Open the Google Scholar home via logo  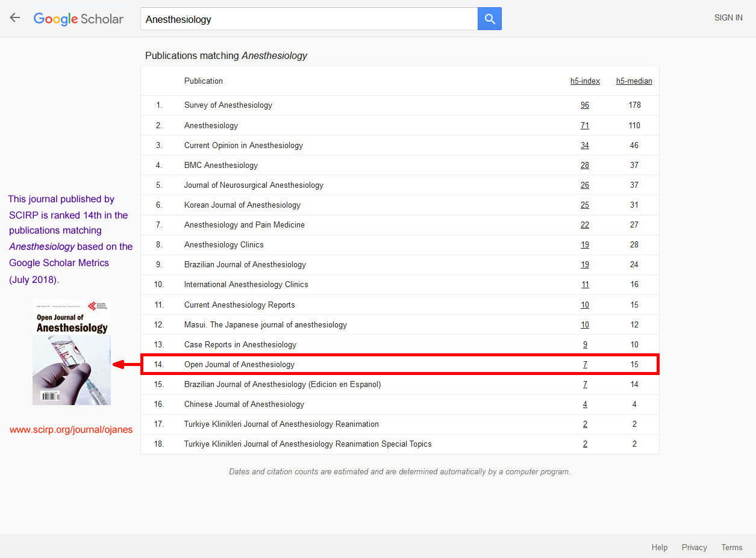78,19
